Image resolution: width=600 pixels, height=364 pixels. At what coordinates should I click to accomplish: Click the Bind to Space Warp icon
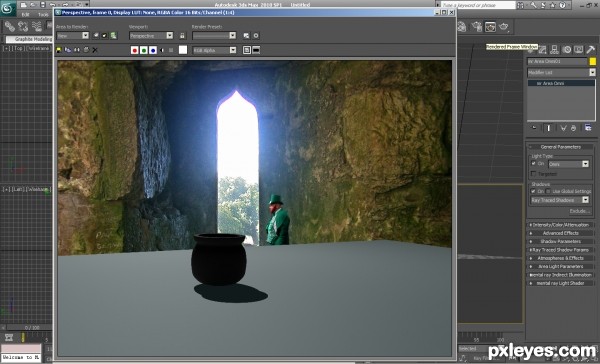(37, 26)
